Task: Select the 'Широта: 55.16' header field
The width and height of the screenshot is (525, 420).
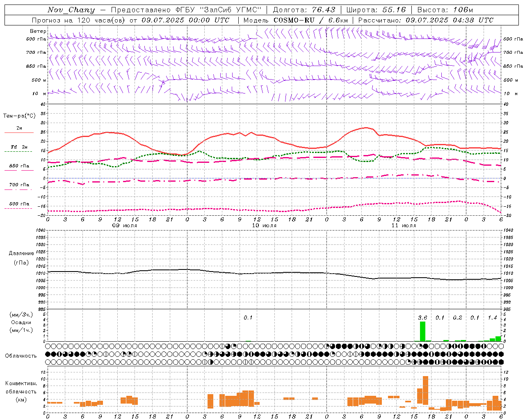Action: [376, 10]
